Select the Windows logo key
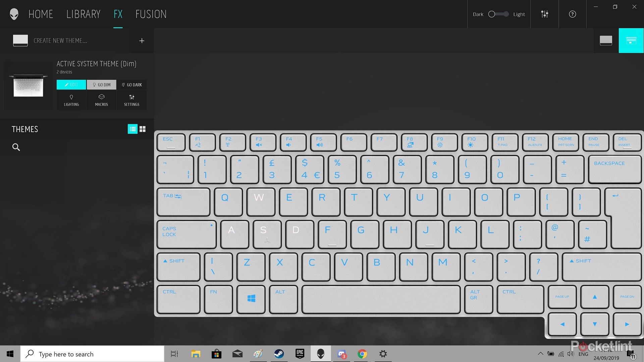644x362 pixels. tap(251, 299)
